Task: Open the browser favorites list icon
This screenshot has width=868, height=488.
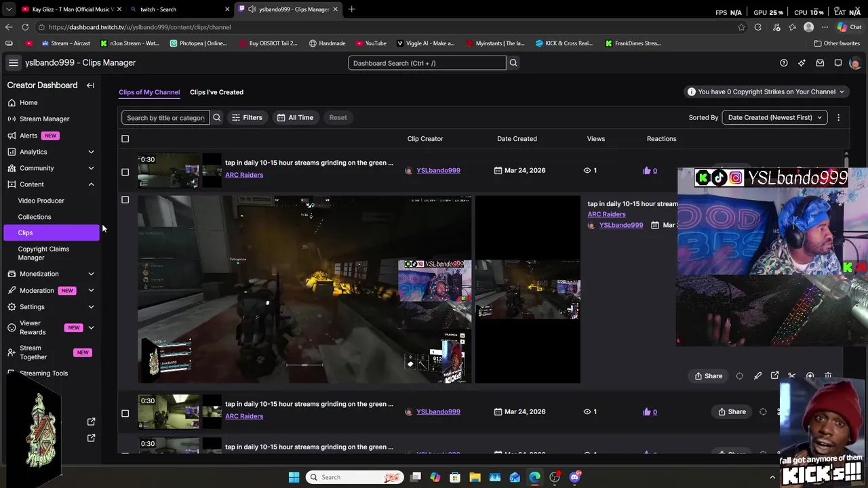Action: pyautogui.click(x=791, y=27)
